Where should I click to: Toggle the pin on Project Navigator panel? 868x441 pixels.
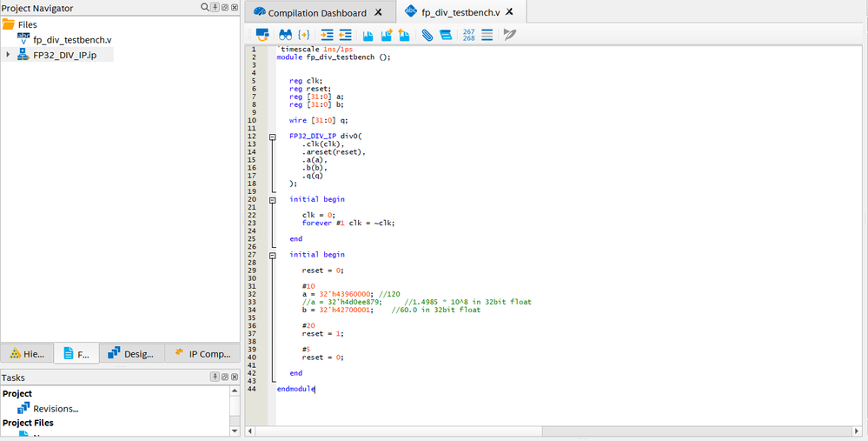coord(215,8)
